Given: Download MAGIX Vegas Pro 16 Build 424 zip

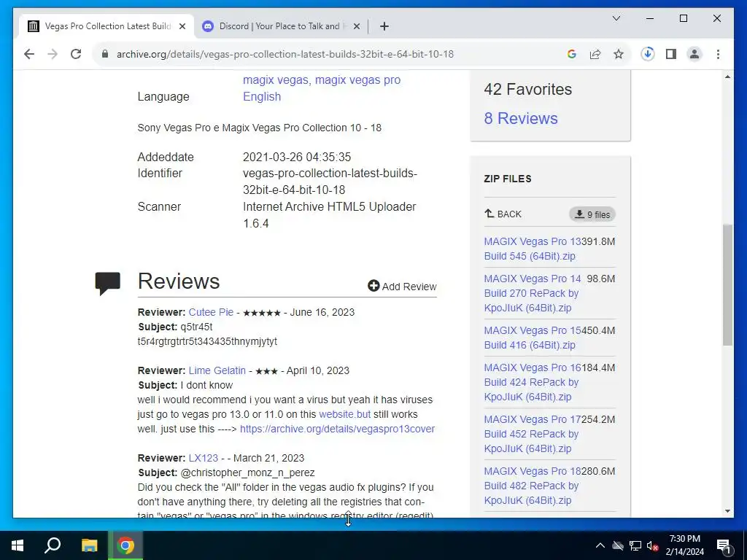Looking at the screenshot, I should pos(532,382).
